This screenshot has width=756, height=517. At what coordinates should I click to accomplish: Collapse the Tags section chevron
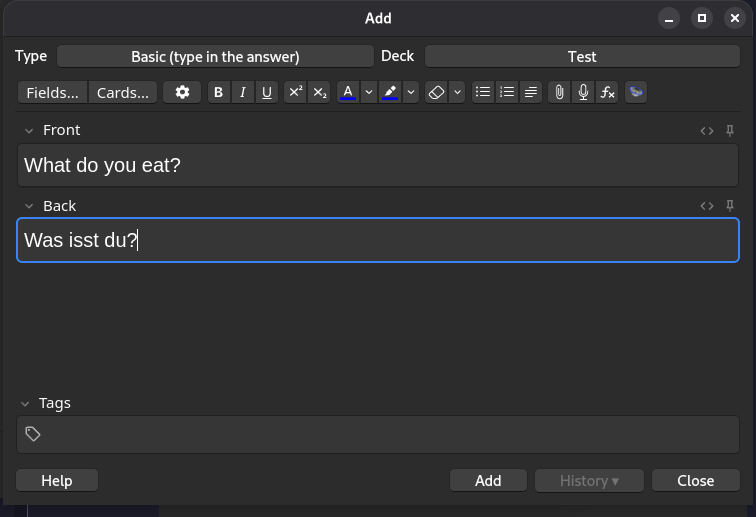[x=25, y=404]
